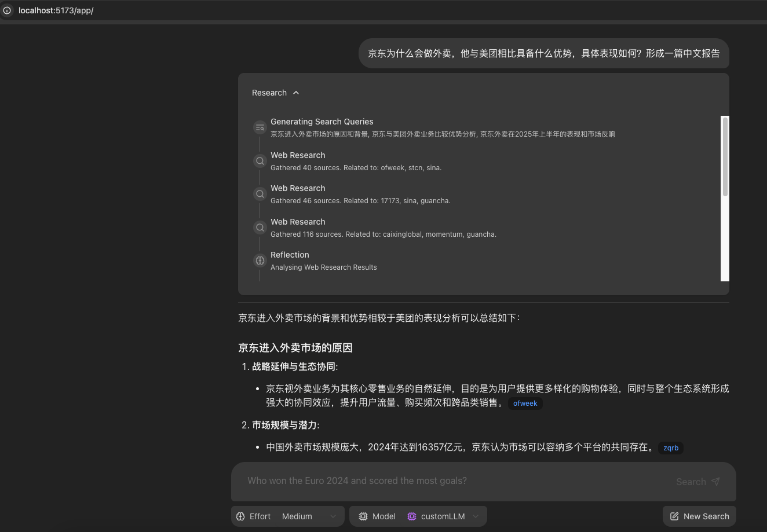
Task: Open the Effort Medium dropdown
Action: [308, 516]
